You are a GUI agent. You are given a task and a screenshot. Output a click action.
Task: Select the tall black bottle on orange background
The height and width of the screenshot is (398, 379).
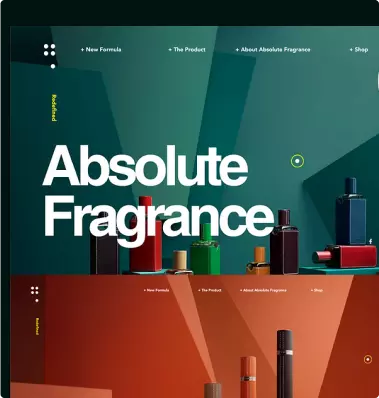(x=285, y=364)
